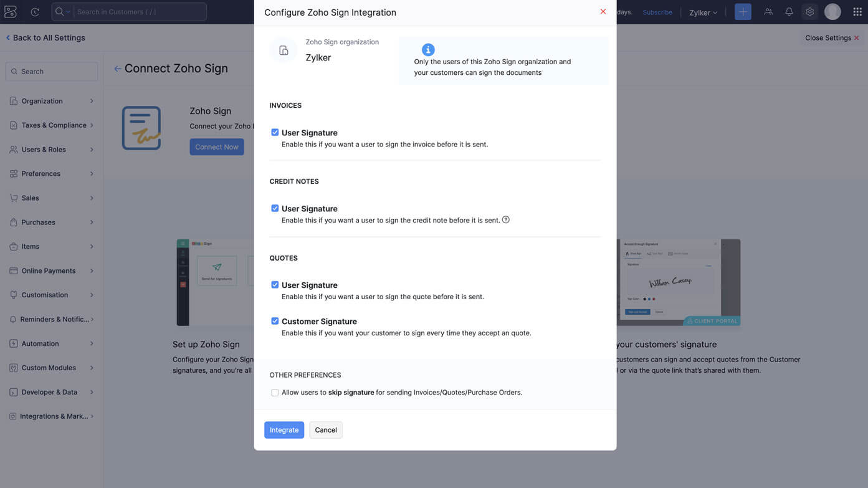Click the back arrow beside Connect Zoho Sign
Viewport: 868px width, 488px height.
click(117, 69)
